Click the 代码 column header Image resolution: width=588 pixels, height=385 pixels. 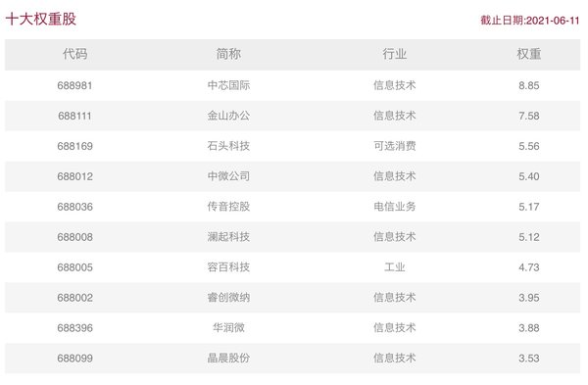(x=75, y=54)
